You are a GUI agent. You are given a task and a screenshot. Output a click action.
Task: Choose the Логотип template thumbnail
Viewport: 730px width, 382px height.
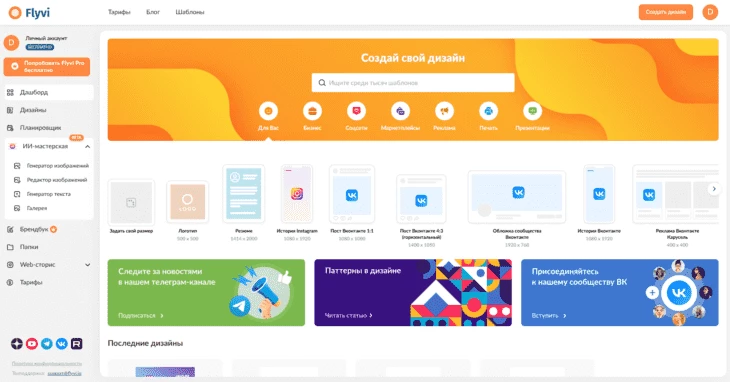pyautogui.click(x=188, y=202)
